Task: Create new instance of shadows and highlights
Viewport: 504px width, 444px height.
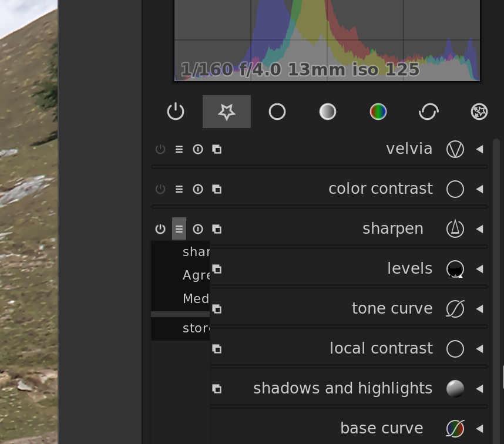Action: [x=217, y=389]
